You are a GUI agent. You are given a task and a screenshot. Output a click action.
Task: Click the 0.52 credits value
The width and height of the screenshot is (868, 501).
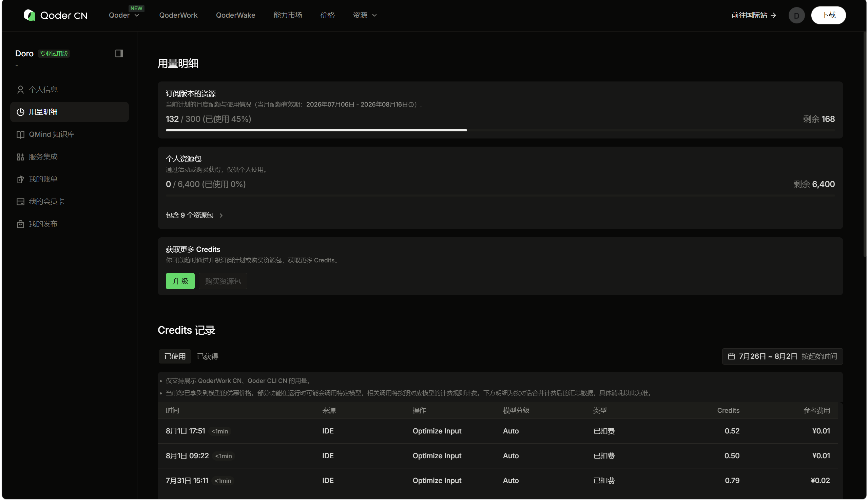pos(732,431)
